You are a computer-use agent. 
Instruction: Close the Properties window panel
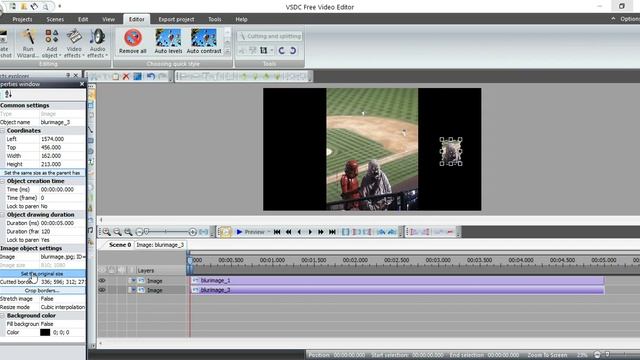[x=82, y=84]
